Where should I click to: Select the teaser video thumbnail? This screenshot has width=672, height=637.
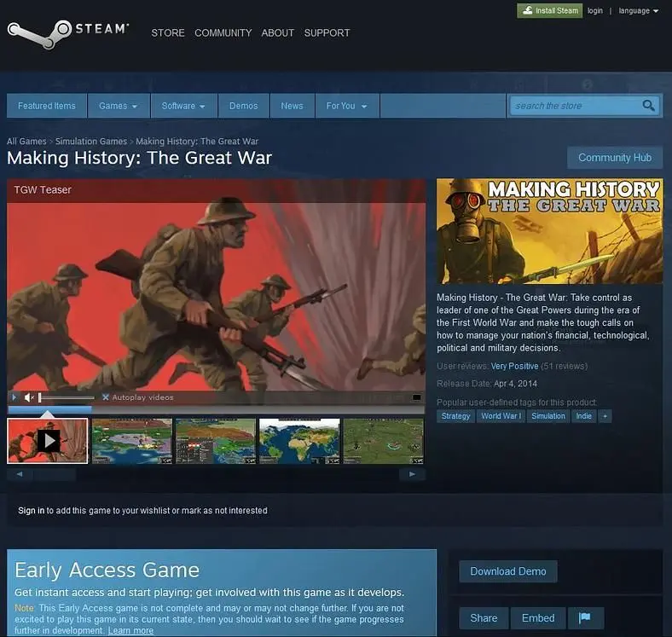coord(48,441)
